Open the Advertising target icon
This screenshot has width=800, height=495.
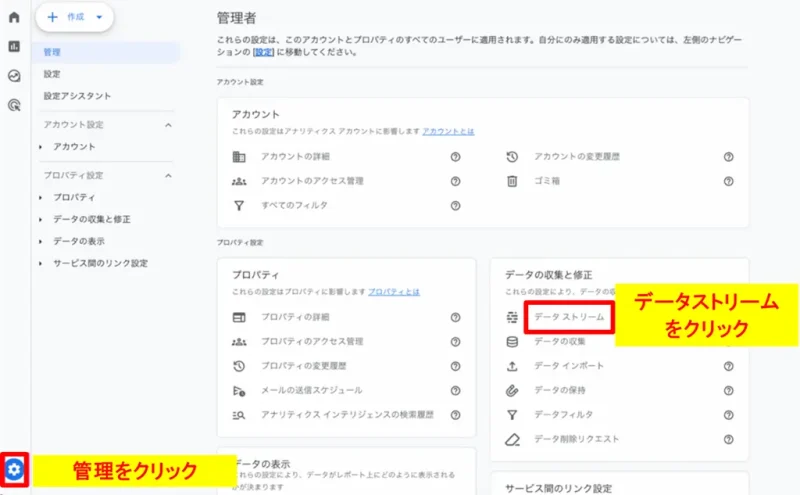click(14, 106)
